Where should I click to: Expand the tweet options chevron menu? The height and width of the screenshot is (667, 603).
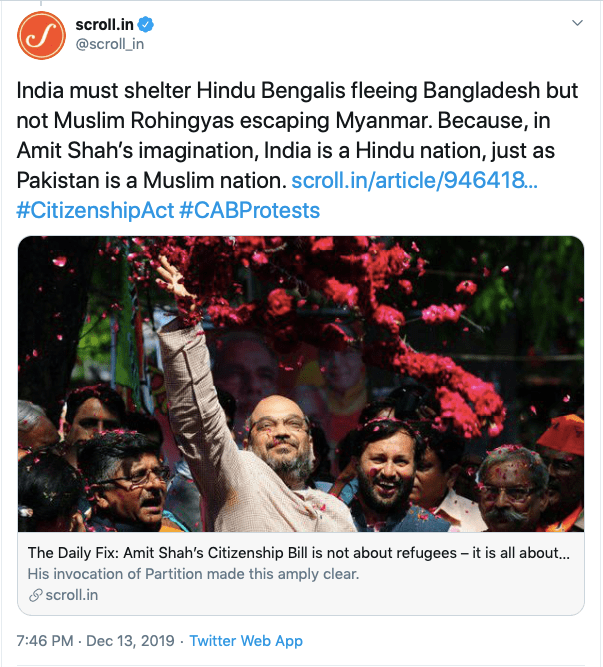pyautogui.click(x=576, y=22)
